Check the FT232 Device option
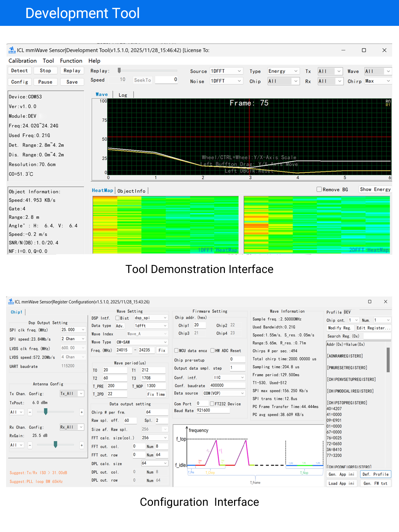The height and width of the screenshot is (532, 399). pos(212,404)
